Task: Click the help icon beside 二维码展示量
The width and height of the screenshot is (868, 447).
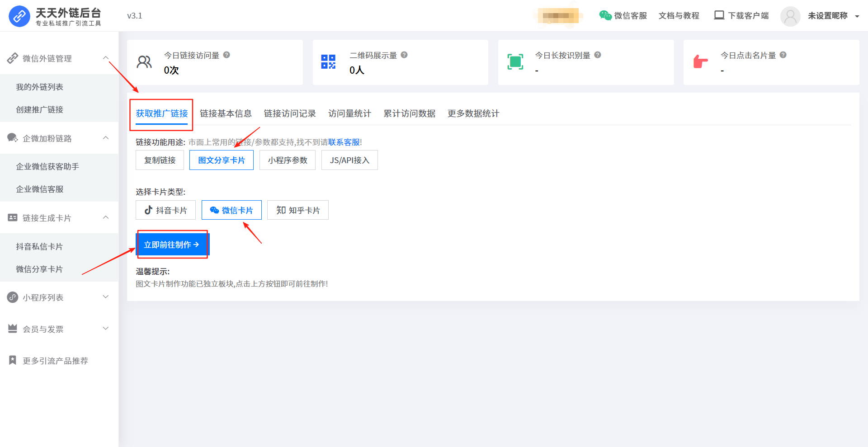Action: tap(404, 55)
